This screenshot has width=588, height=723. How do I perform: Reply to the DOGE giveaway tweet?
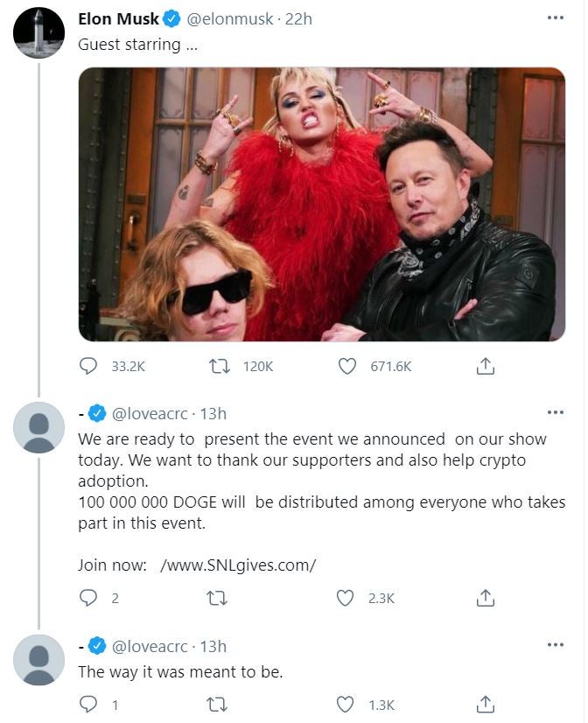click(88, 598)
